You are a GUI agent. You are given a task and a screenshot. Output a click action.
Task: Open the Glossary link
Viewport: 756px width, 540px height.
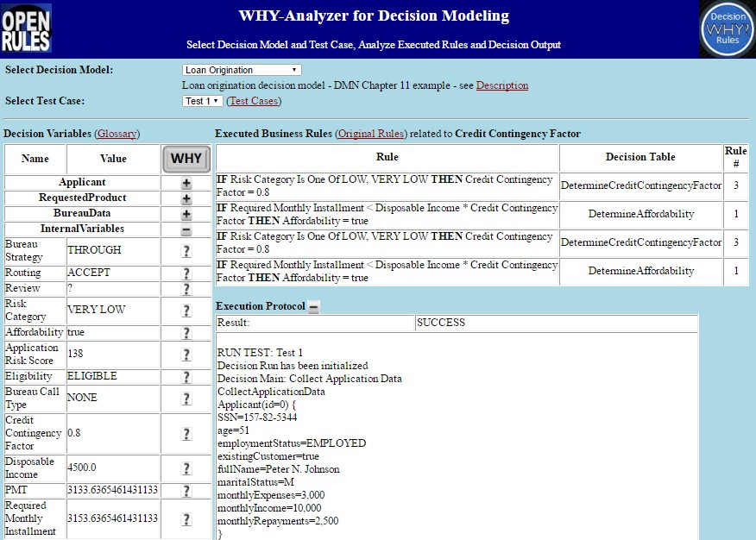(x=117, y=134)
